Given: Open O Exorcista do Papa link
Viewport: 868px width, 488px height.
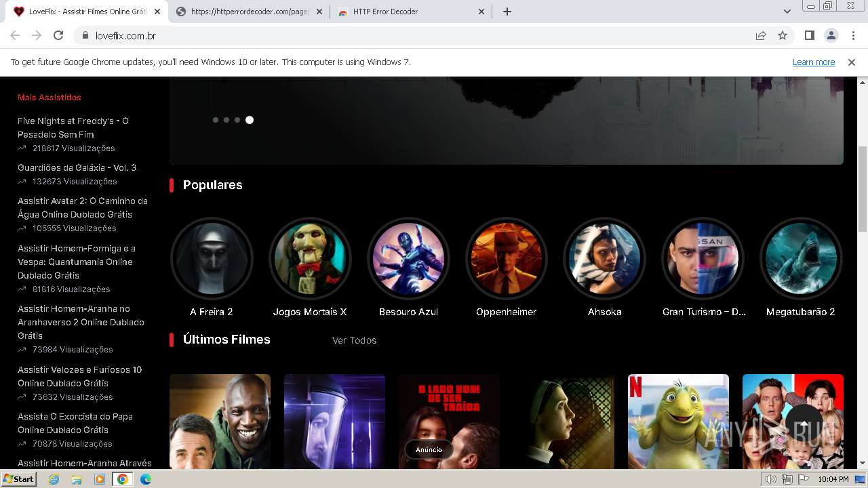Looking at the screenshot, I should (75, 423).
